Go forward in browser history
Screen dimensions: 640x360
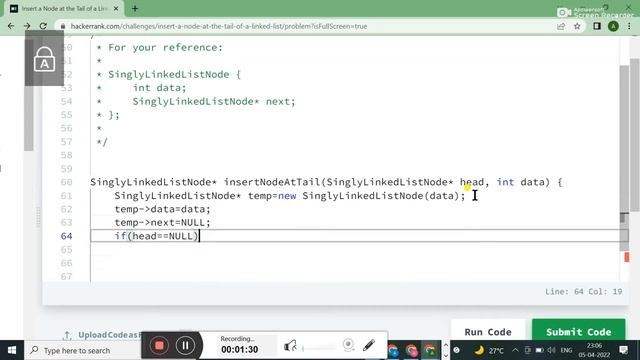coord(27,26)
